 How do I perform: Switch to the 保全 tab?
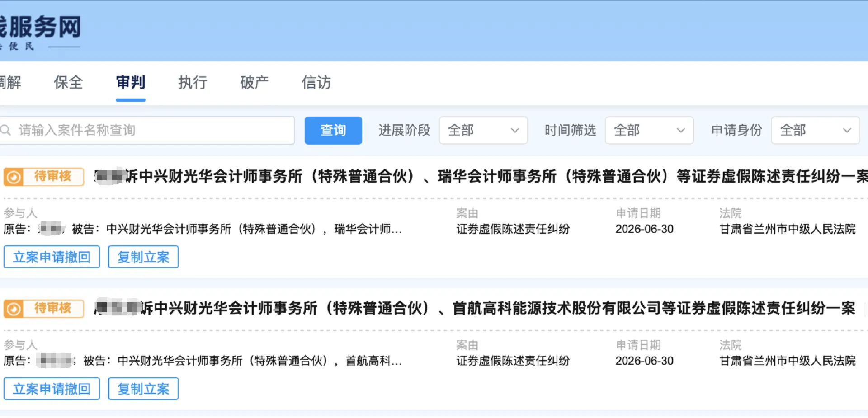tap(68, 83)
